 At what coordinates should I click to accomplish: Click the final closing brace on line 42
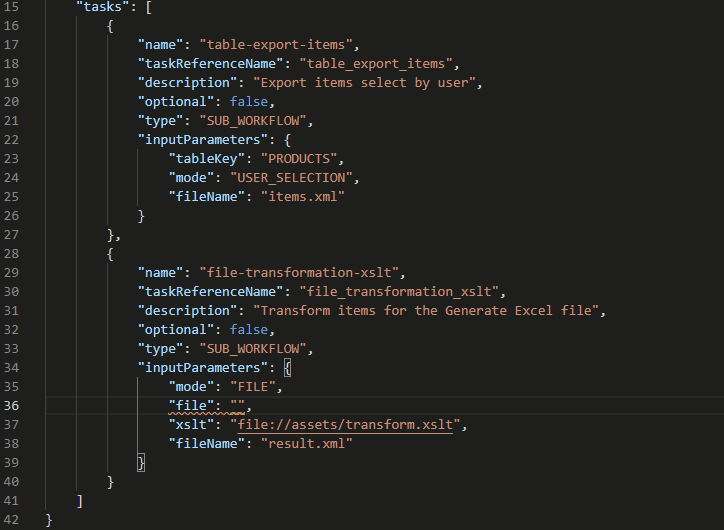pos(49,520)
